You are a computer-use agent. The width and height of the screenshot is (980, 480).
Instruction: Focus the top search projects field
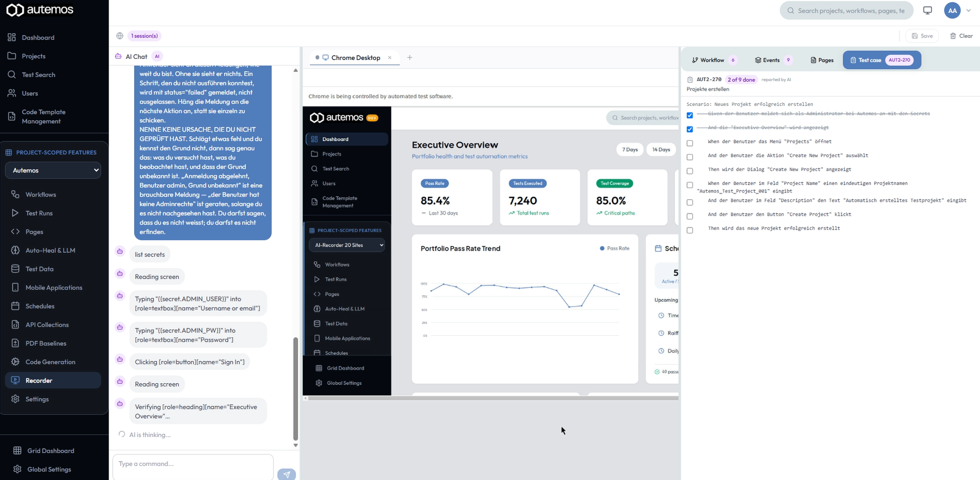click(846, 10)
